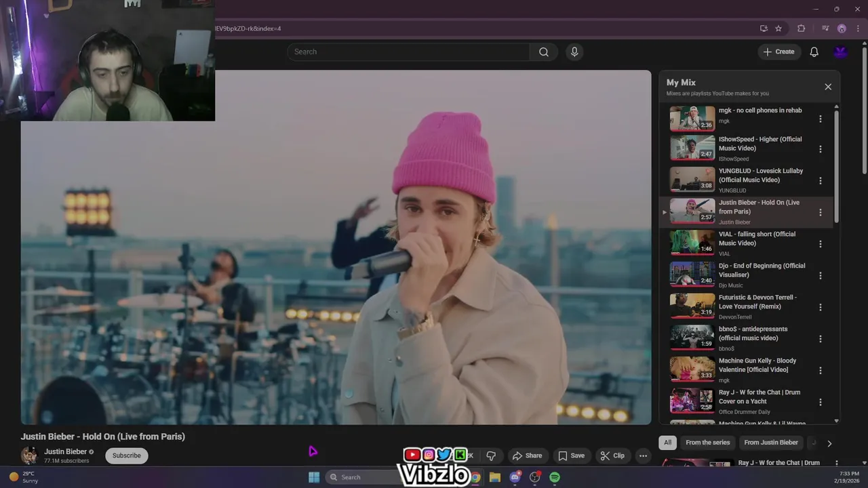This screenshot has height=488, width=868.
Task: Show more filter chips with right arrow
Action: 829,443
